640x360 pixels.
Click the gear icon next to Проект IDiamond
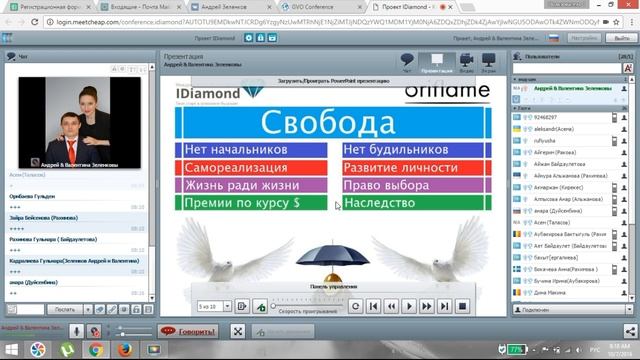tap(249, 38)
